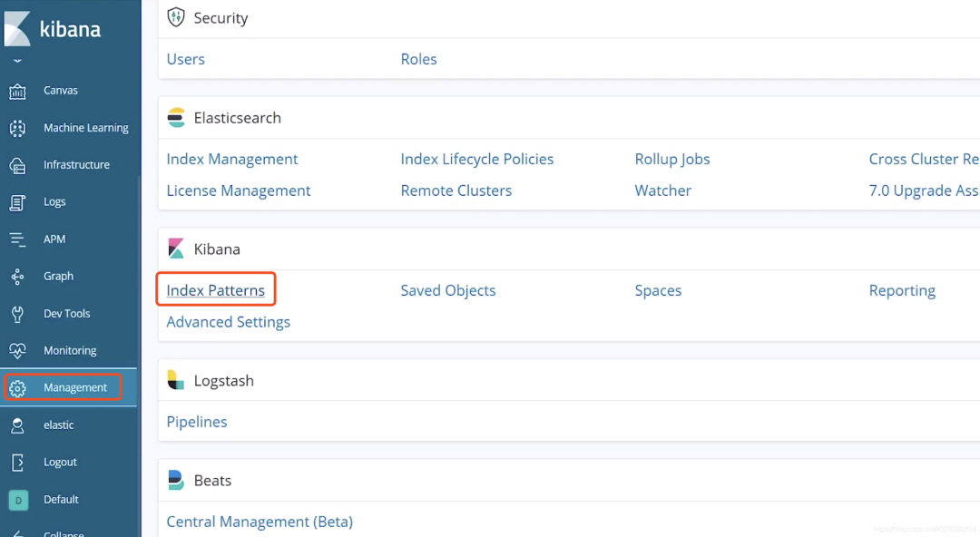Click the Graph icon in sidebar

(x=17, y=277)
